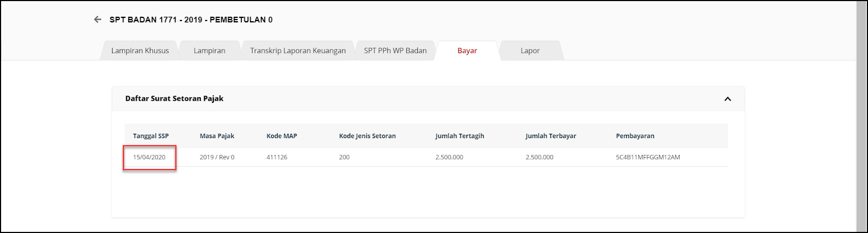Click the Jumlah Terbayar column header
This screenshot has width=868, height=233.
coord(550,136)
